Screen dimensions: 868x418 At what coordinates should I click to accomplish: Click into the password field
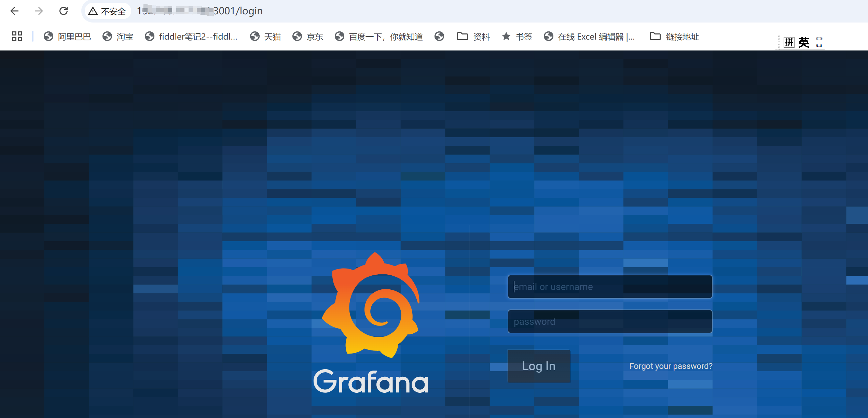tap(610, 321)
